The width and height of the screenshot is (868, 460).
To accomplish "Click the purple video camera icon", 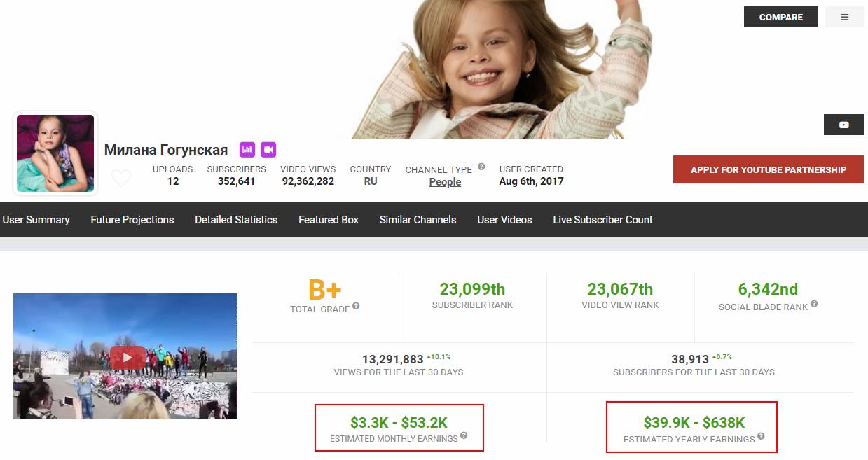I will (268, 149).
